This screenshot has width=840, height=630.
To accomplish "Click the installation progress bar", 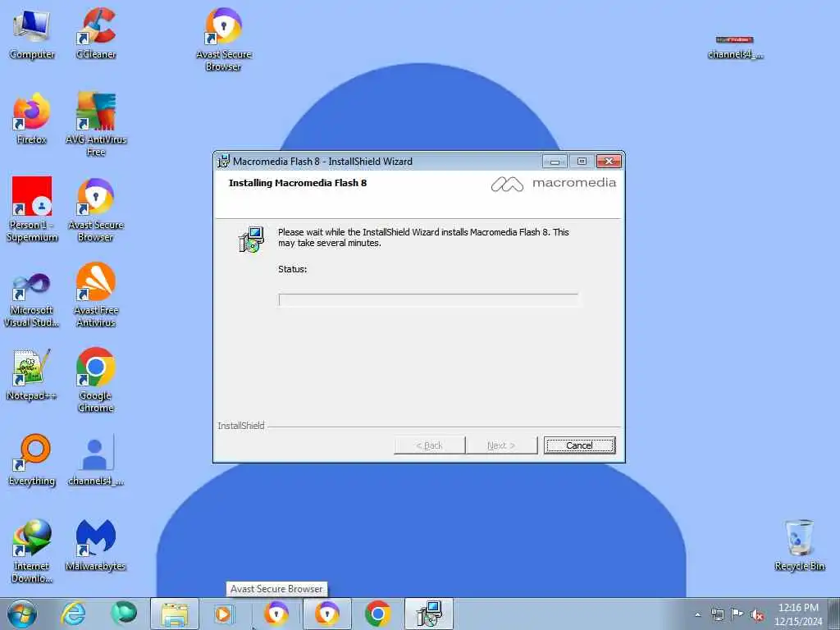I will 428,300.
